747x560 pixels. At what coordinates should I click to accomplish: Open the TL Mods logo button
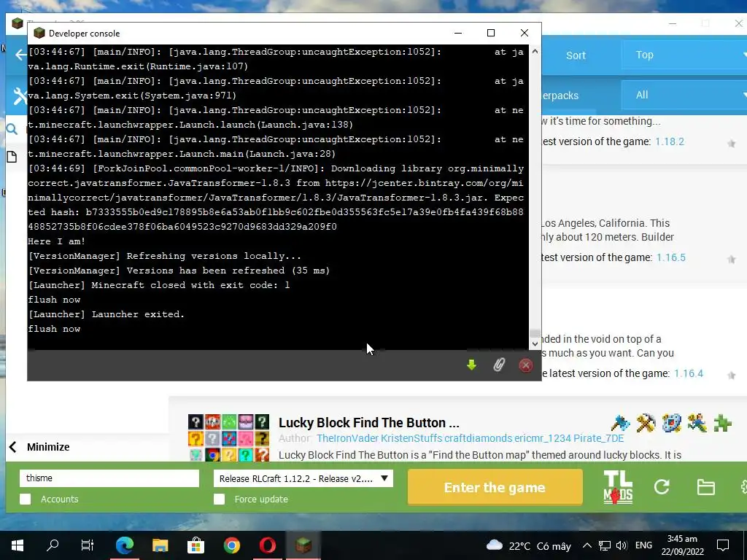click(x=618, y=487)
